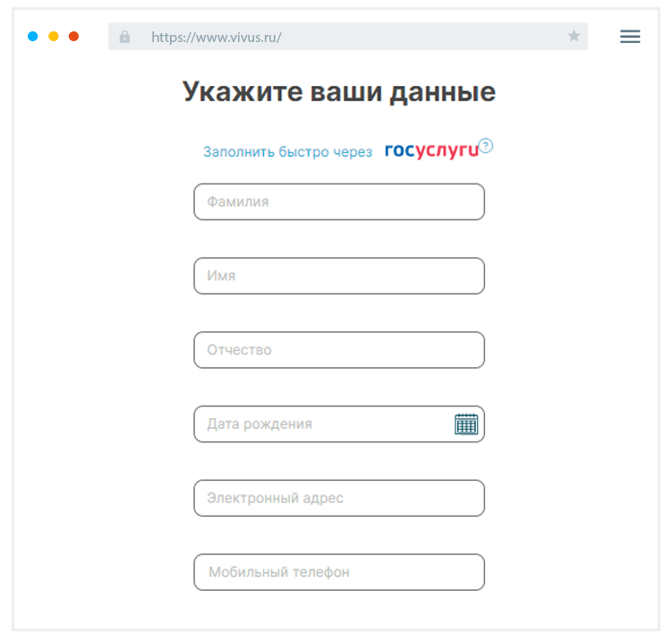
Task: Focus the 'Дата рождения' placeholder text
Action: click(x=259, y=424)
